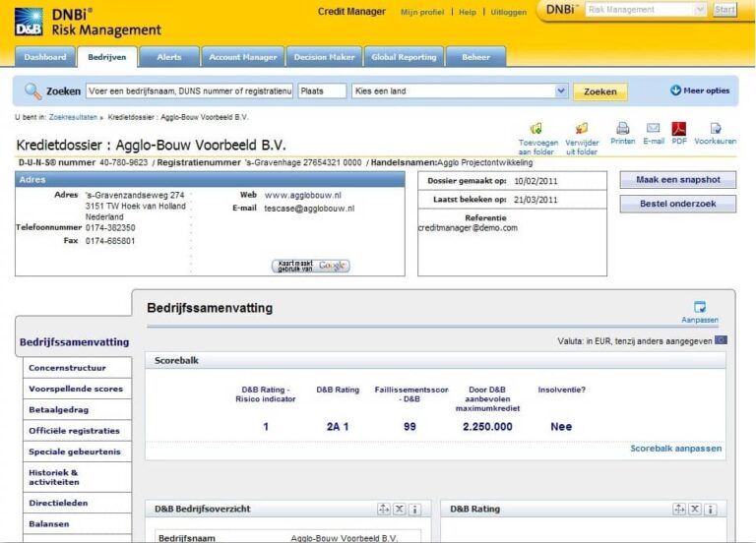Click the Plaats input field
The width and height of the screenshot is (756, 543).
(322, 91)
